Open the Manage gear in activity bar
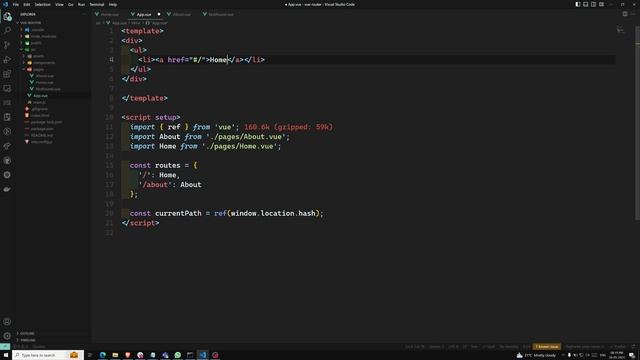Viewport: 640px width, 360px height. tap(7, 336)
